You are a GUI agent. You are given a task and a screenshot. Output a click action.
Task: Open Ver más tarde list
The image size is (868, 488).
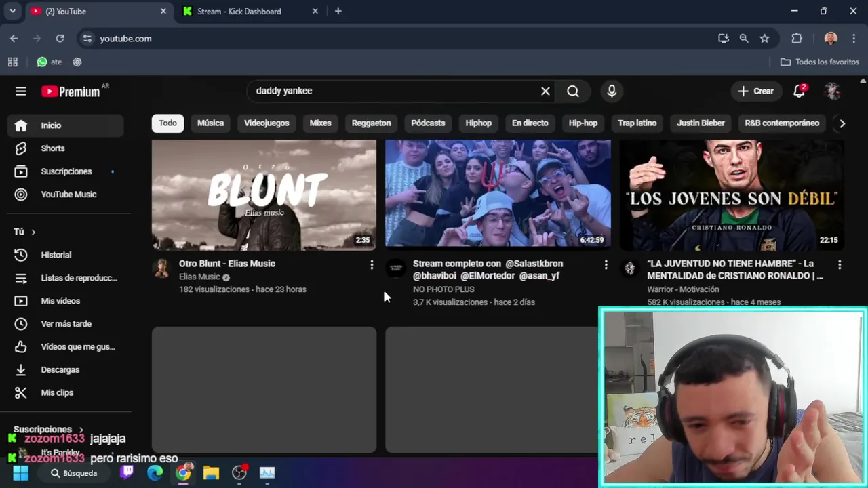pyautogui.click(x=66, y=324)
